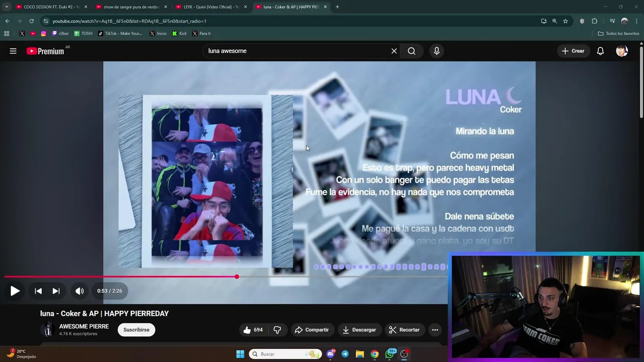The width and height of the screenshot is (644, 362).
Task: Open more actions three-dot menu
Action: click(435, 330)
